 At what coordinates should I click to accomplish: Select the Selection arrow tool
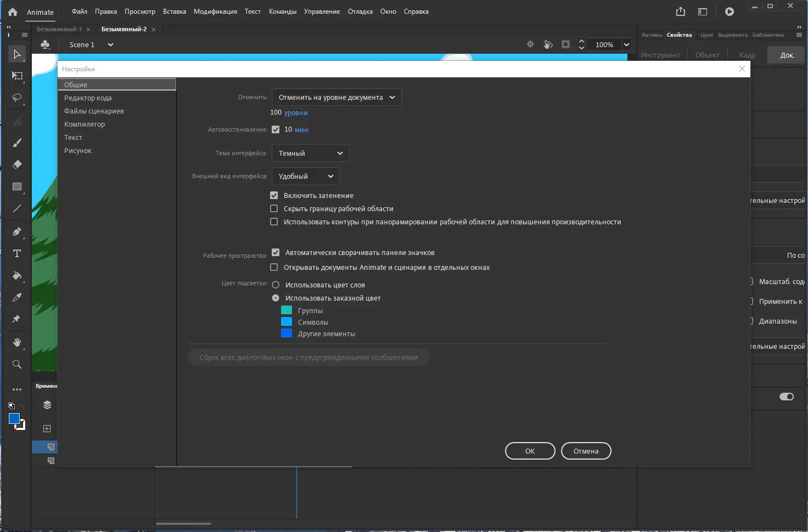(17, 54)
